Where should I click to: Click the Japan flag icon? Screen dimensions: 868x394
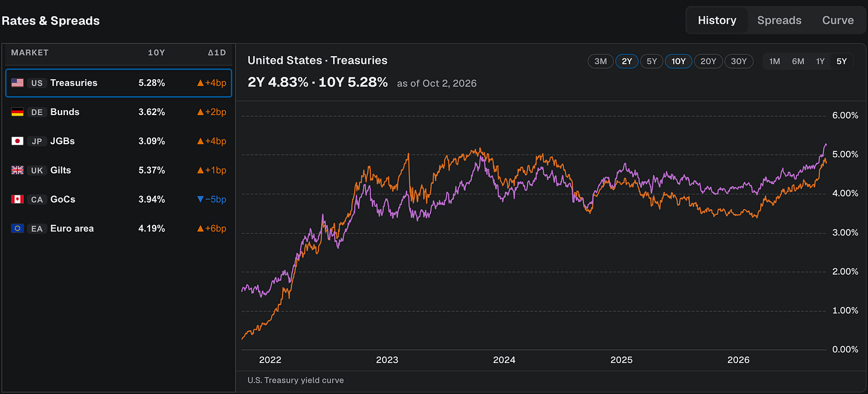pyautogui.click(x=17, y=141)
